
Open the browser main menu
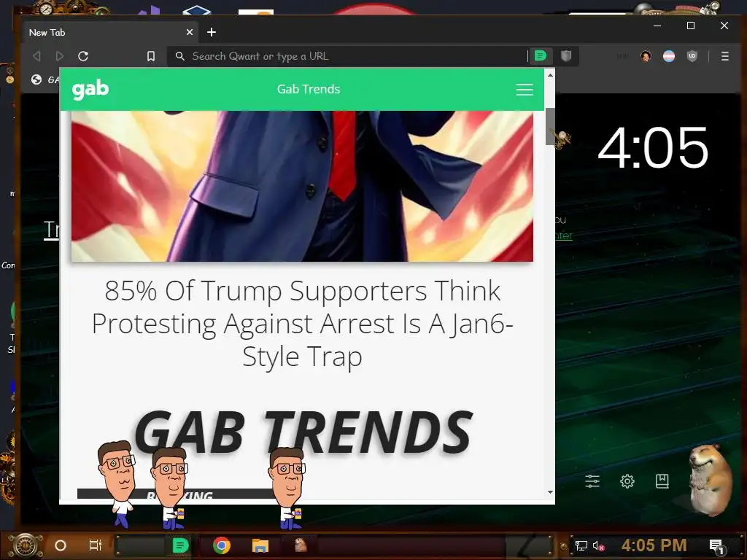(x=724, y=56)
